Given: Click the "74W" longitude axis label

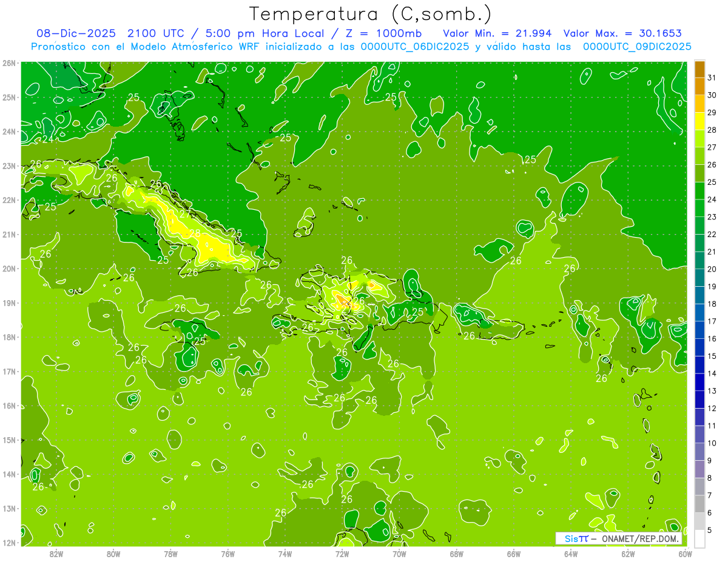Looking at the screenshot, I should [x=285, y=554].
